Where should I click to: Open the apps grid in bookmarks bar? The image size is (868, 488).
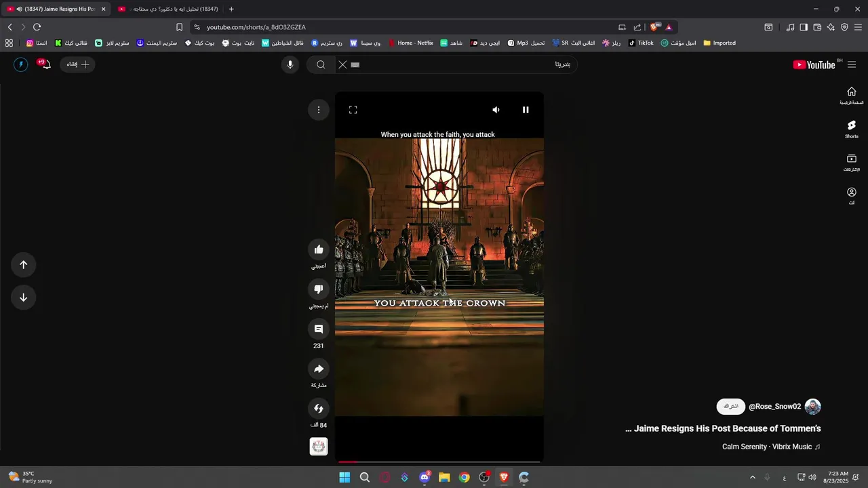tap(9, 43)
